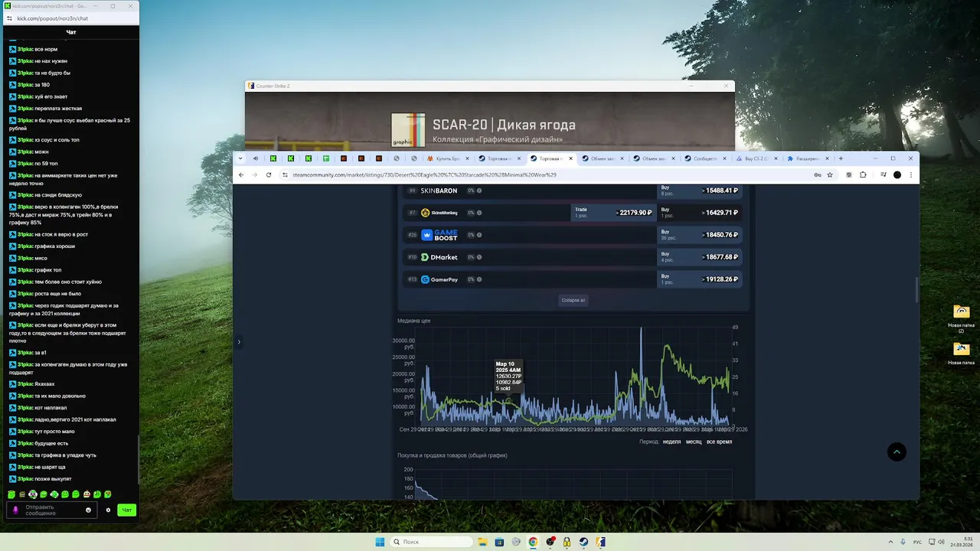Click the median price chart data point

pyautogui.click(x=508, y=400)
